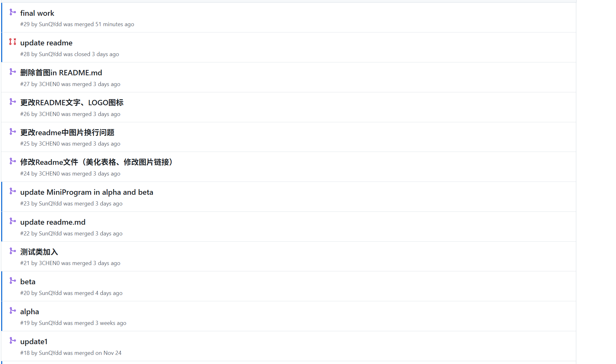Screen dimensions: 616x364
Task: Click merged icon beside '删除首图in README.md'
Action: click(13, 72)
